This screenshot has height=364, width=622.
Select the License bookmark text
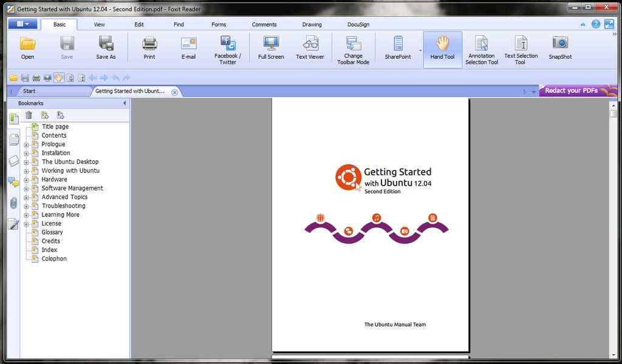[51, 223]
